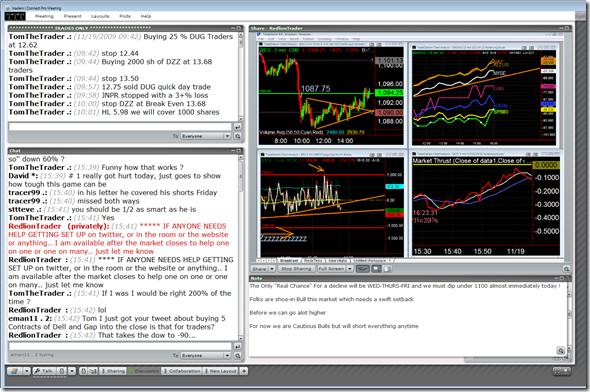Screen dimensions: 590x392
Task: Click the Stop Sharing button
Action: click(297, 269)
